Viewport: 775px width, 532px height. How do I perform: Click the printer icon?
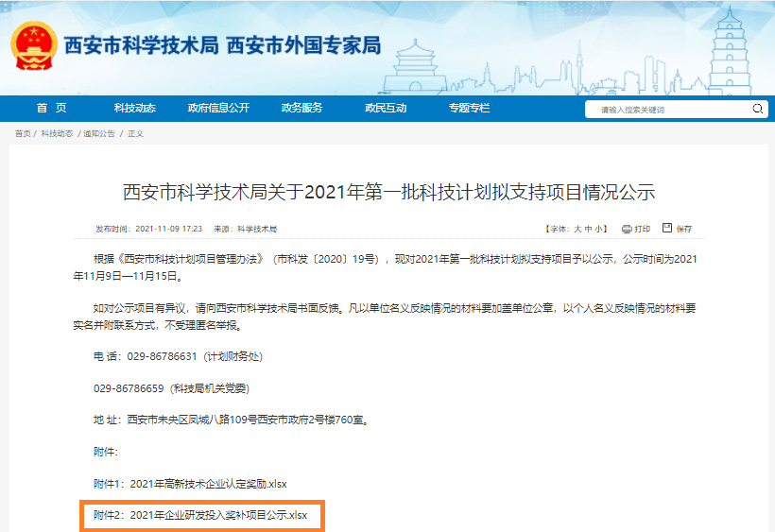click(627, 229)
